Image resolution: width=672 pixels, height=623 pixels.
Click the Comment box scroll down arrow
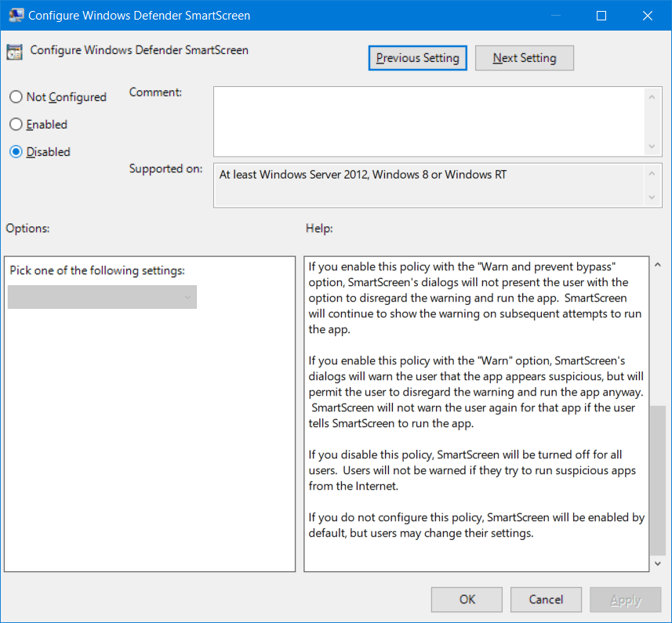tap(652, 146)
